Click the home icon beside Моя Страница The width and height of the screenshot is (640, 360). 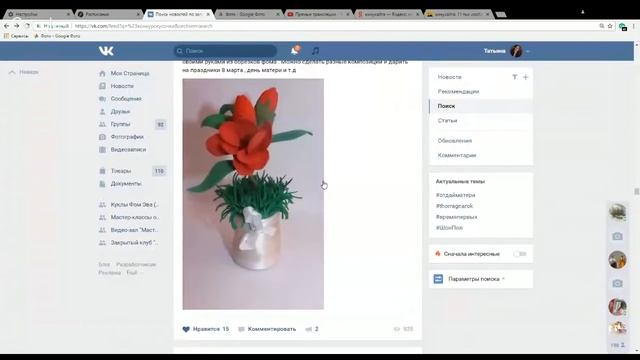tap(102, 73)
